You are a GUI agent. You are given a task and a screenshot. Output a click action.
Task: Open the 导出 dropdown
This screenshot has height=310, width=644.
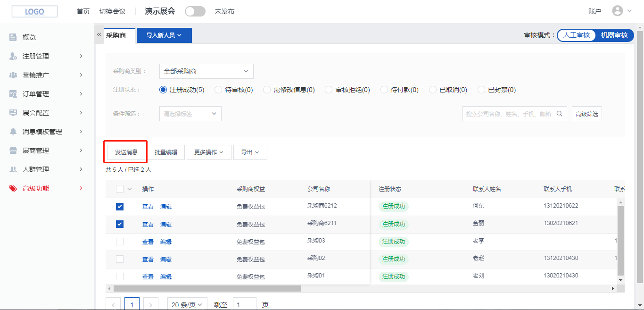tap(250, 152)
